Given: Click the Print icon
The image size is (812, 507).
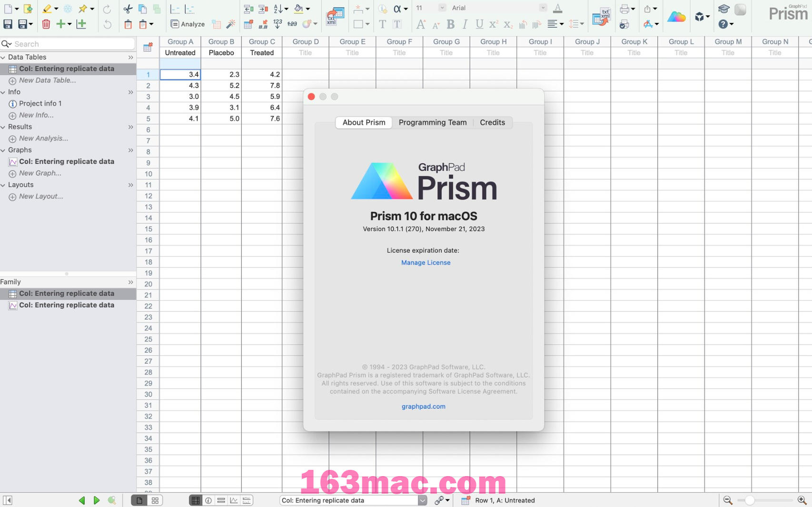Looking at the screenshot, I should click(x=624, y=9).
